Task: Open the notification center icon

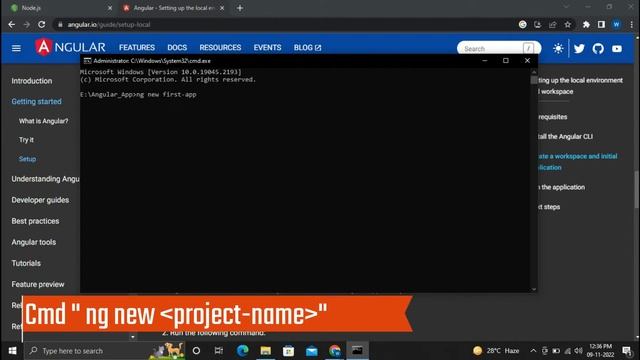Action: [x=627, y=351]
